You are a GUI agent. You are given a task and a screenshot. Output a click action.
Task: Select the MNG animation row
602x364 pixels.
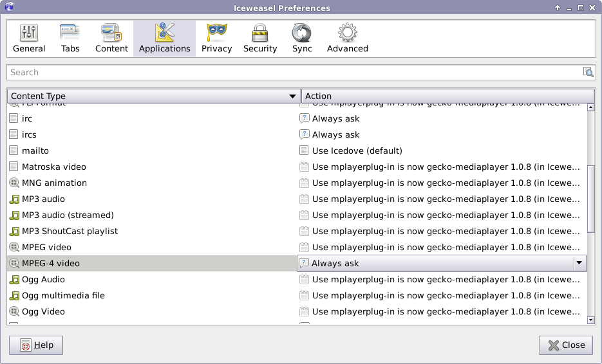[297, 183]
